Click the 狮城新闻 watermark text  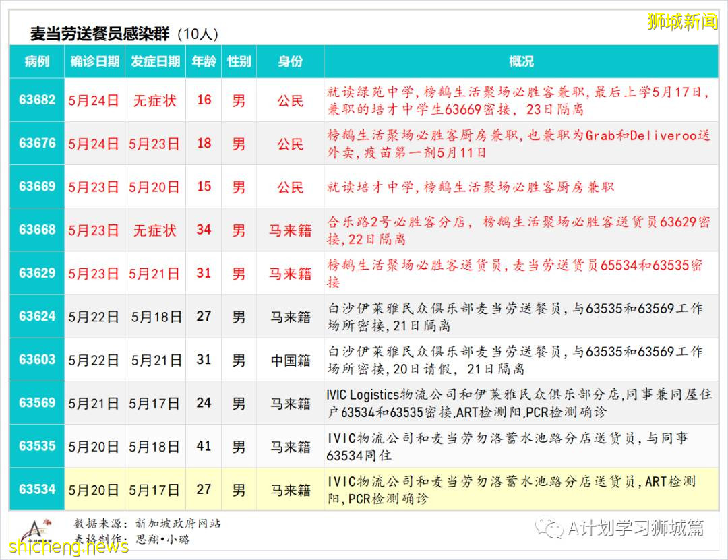(x=681, y=22)
